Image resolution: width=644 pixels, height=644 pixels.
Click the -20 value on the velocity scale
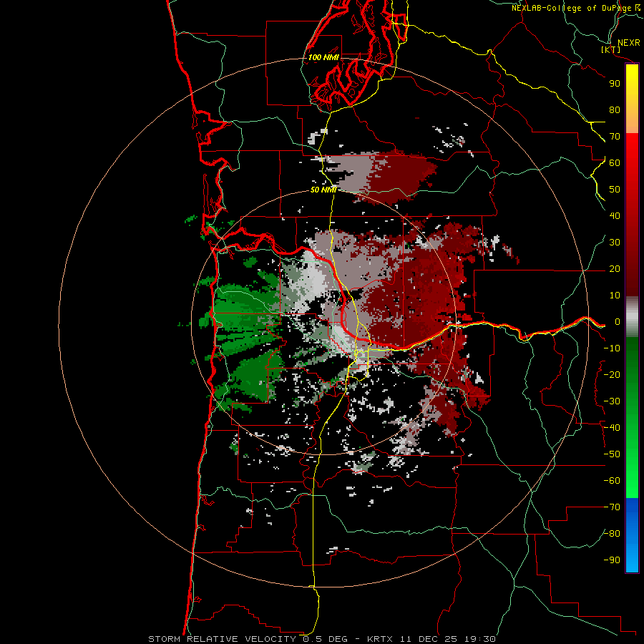tap(612, 375)
